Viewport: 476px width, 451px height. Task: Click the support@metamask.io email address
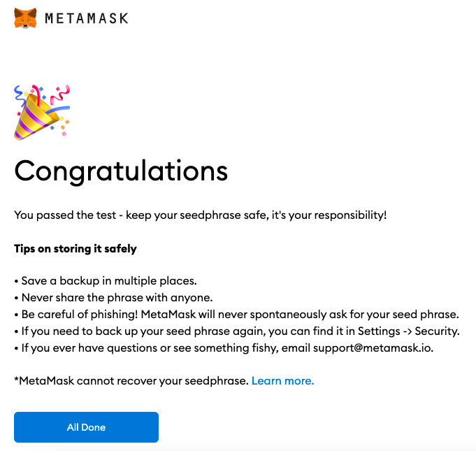click(373, 348)
